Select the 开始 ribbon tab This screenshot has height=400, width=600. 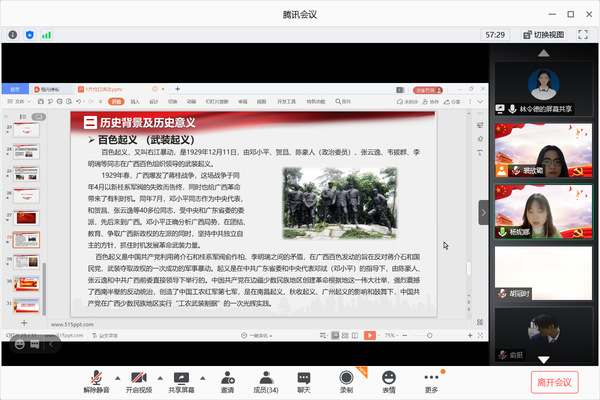(116, 101)
